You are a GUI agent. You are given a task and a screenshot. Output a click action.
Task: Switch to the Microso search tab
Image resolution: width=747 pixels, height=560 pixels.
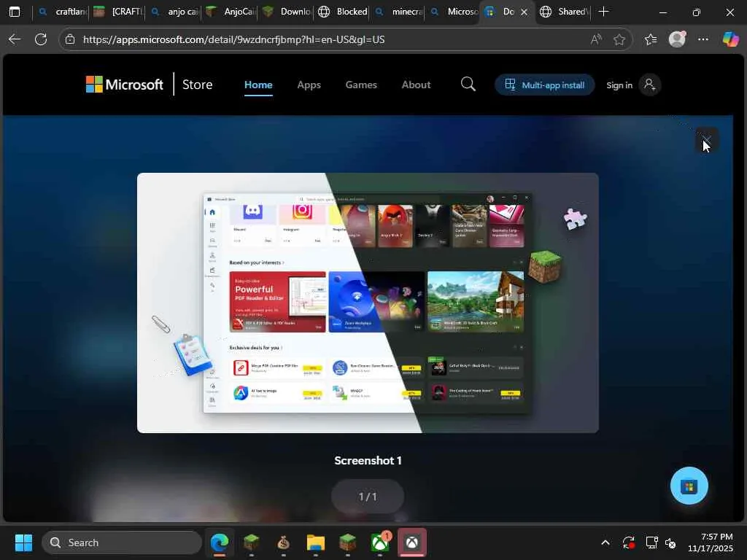[x=454, y=12]
